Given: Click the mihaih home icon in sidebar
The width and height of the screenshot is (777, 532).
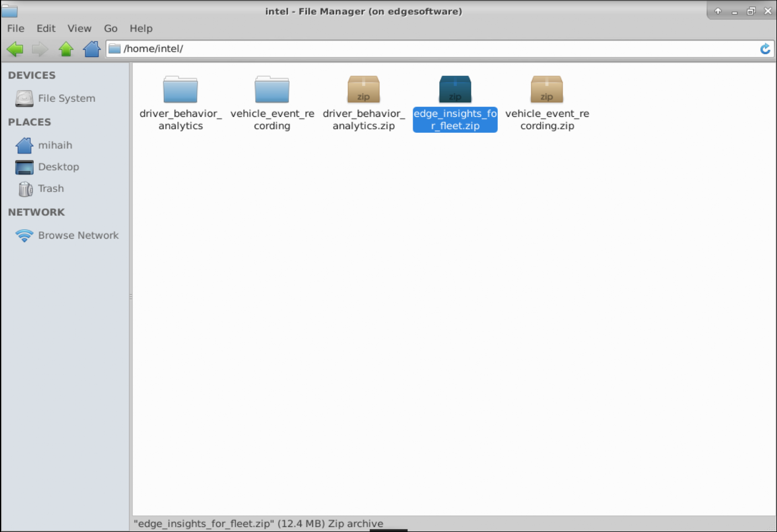Looking at the screenshot, I should (x=24, y=145).
